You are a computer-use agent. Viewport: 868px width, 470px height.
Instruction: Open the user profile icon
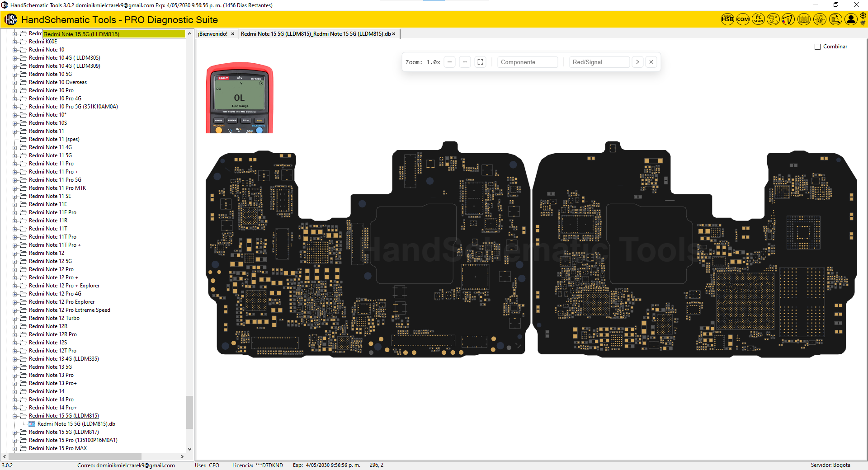point(851,19)
